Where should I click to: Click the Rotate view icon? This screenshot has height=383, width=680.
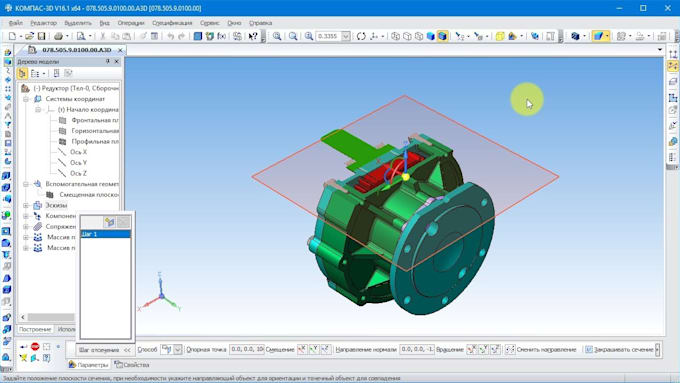(361, 36)
